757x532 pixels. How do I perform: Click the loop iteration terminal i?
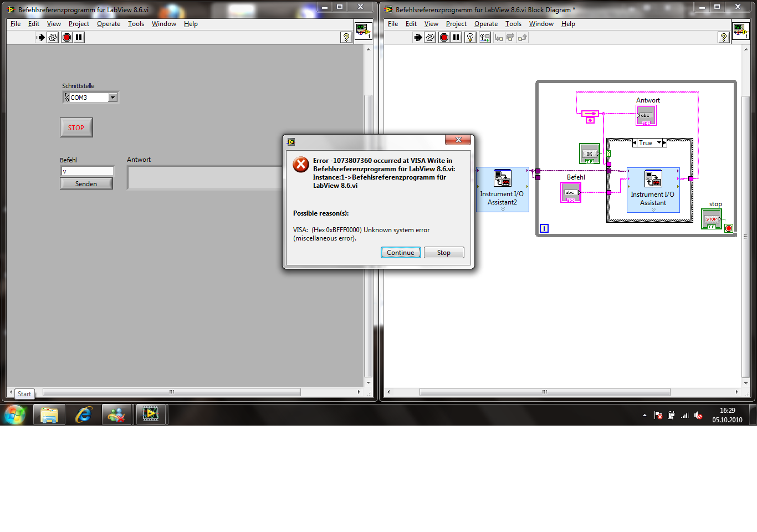pos(544,228)
